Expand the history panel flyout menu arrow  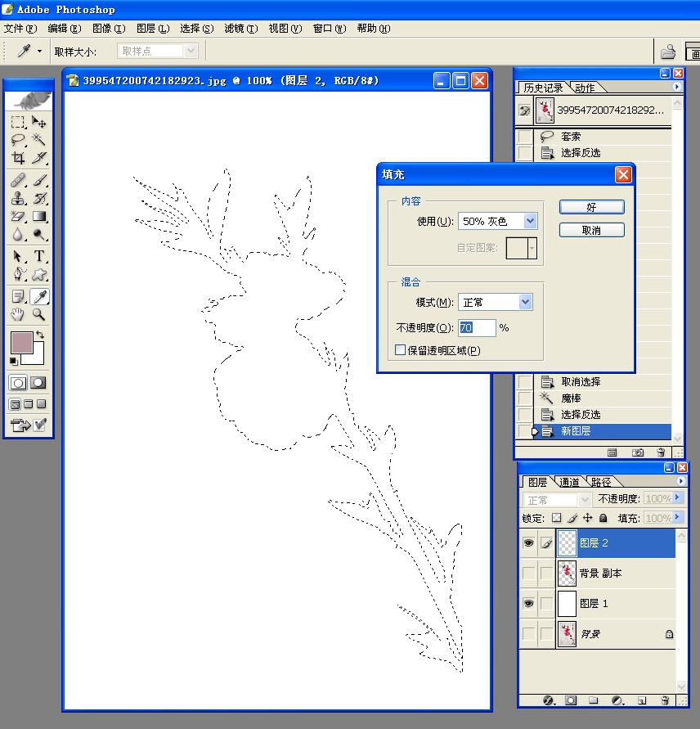(x=676, y=87)
